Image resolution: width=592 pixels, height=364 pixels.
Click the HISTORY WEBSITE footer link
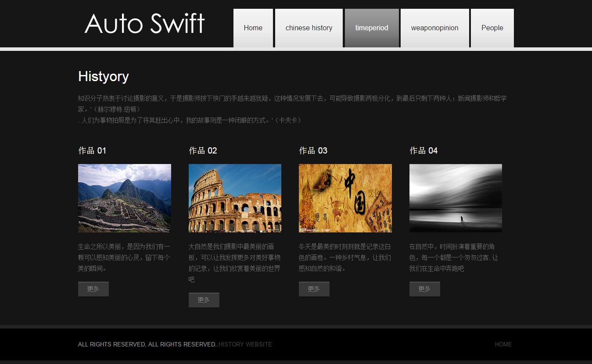pos(245,345)
